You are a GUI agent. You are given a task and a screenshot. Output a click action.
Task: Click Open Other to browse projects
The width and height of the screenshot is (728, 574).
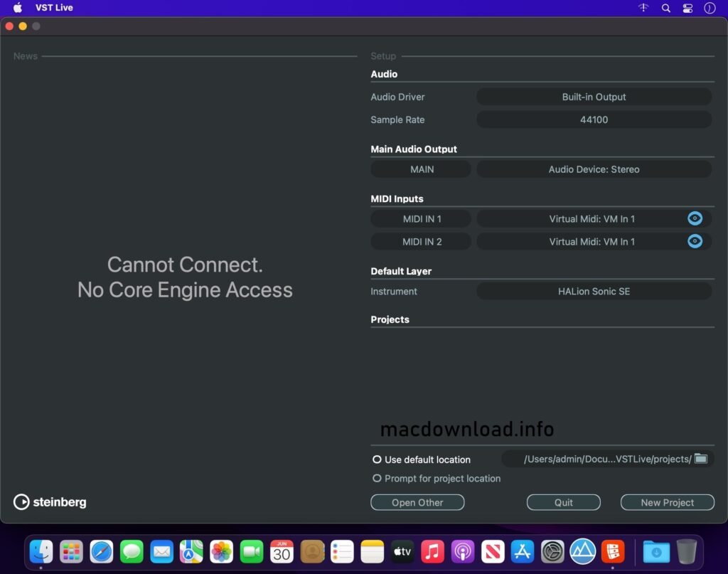click(417, 502)
